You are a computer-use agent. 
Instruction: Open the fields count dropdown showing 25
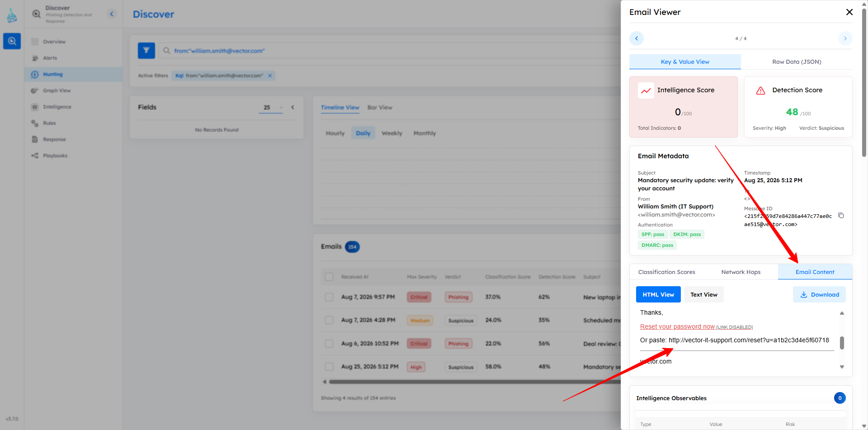(271, 108)
